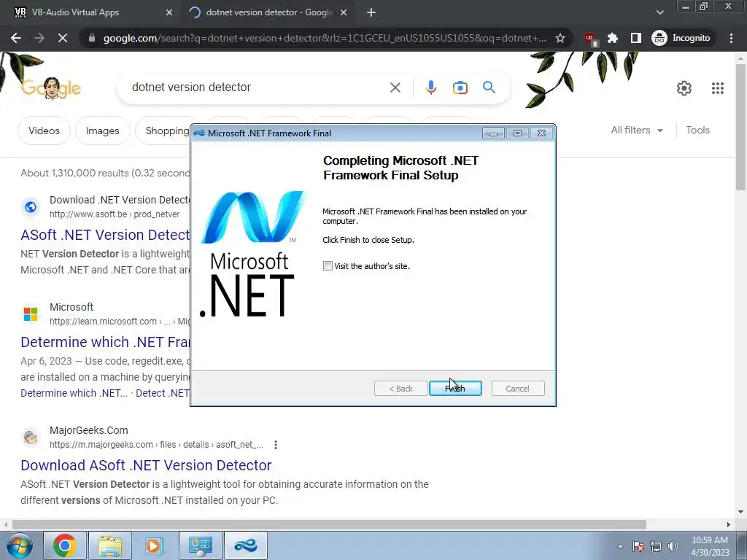Viewport: 747px width, 560px height.
Task: Open the search Tools option
Action: [x=697, y=130]
